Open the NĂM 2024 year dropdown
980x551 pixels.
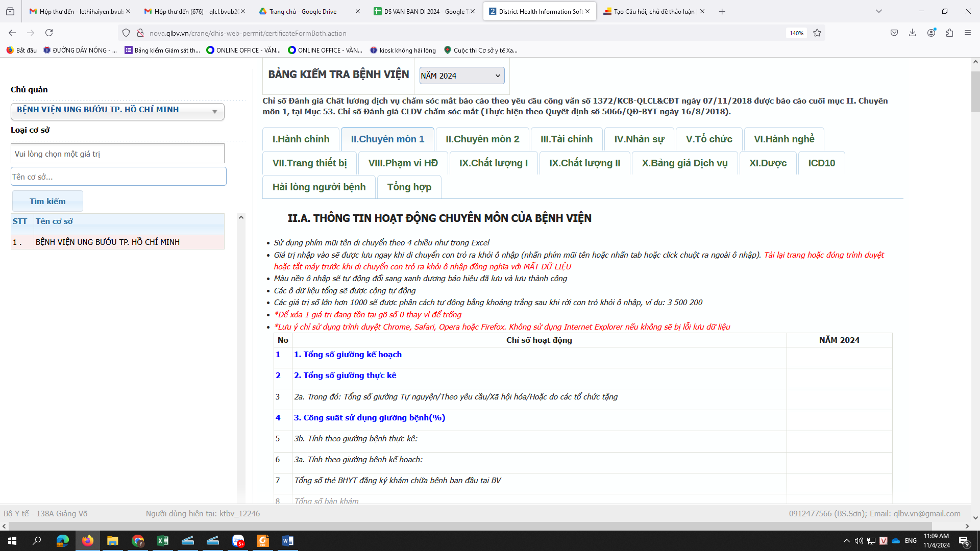[461, 76]
